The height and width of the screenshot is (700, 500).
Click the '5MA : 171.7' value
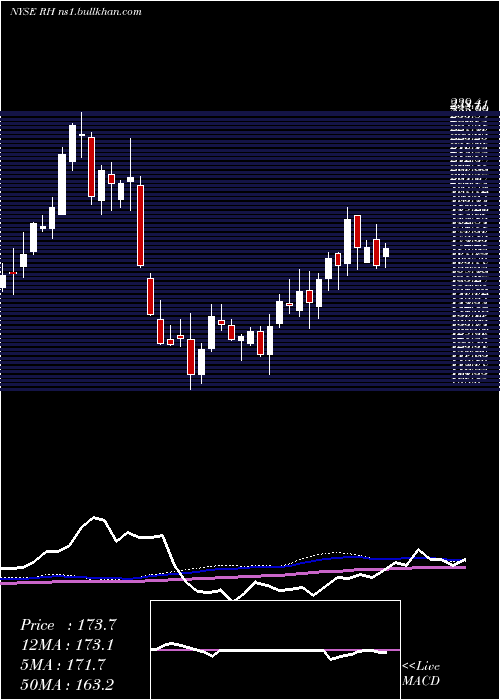(x=63, y=665)
